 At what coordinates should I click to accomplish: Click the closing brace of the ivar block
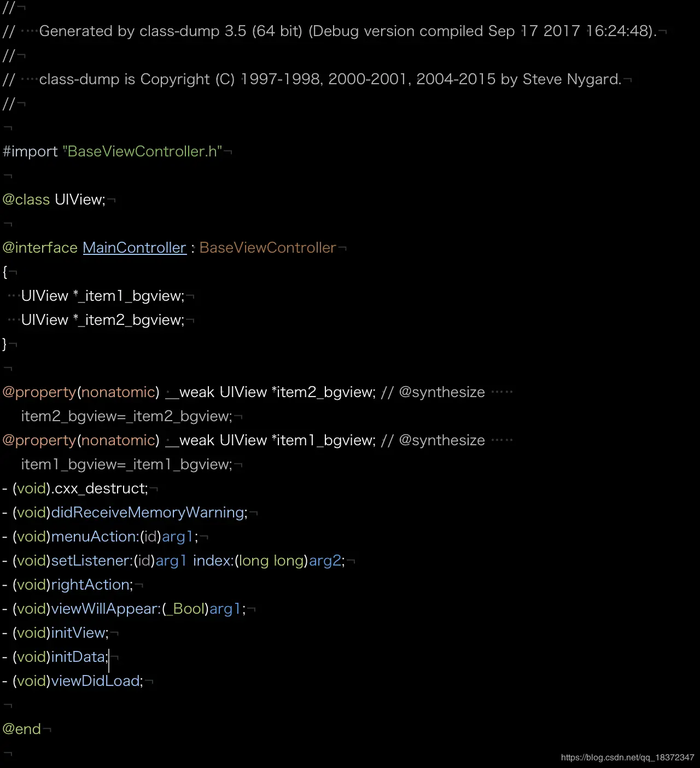[x=5, y=344]
